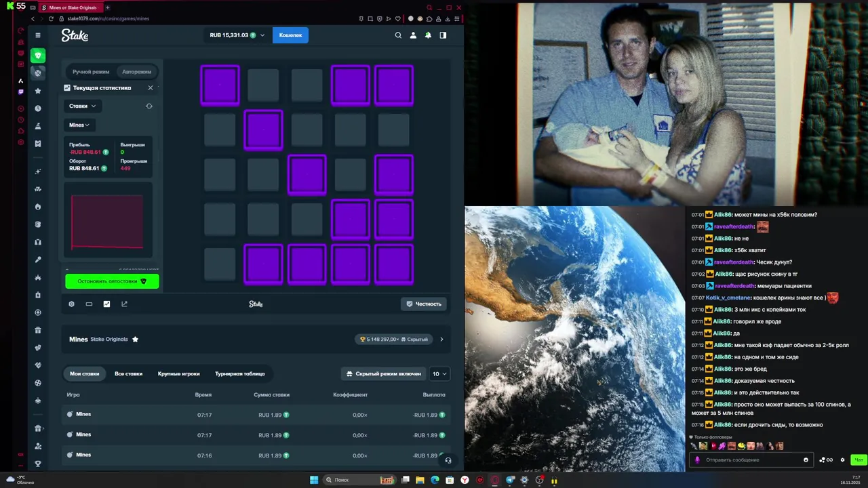Select the 'Все ставки' tab
Screen dimensions: 868x488
coord(128,373)
